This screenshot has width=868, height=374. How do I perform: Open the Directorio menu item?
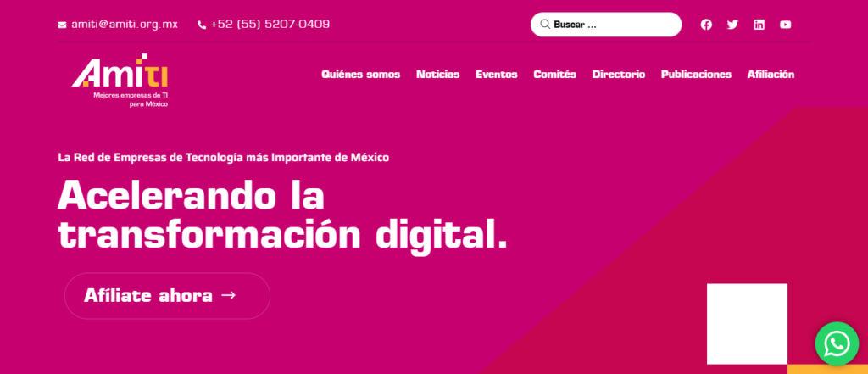618,75
